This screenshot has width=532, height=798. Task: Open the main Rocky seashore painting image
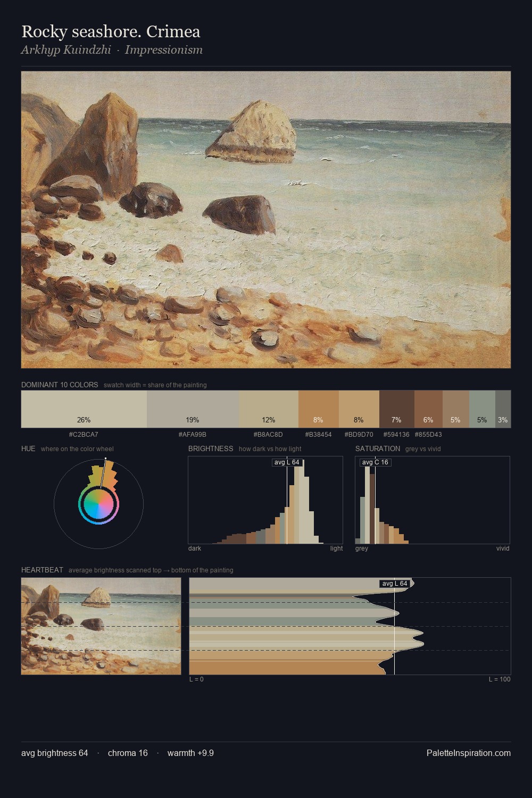tap(266, 220)
